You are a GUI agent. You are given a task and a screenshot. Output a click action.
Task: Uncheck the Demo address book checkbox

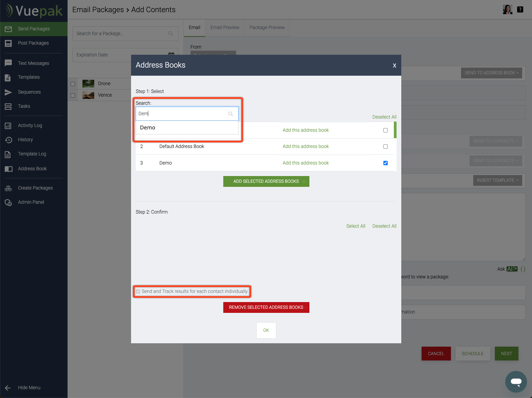(385, 163)
